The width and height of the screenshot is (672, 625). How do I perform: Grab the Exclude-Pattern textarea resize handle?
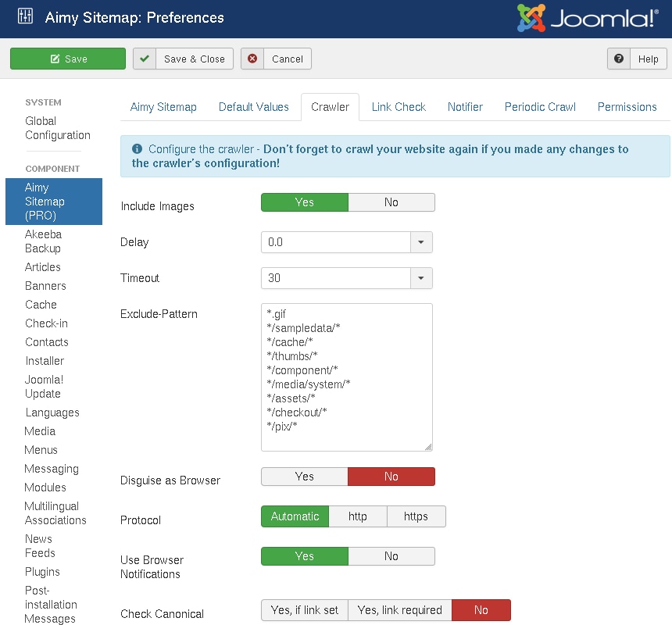click(427, 446)
